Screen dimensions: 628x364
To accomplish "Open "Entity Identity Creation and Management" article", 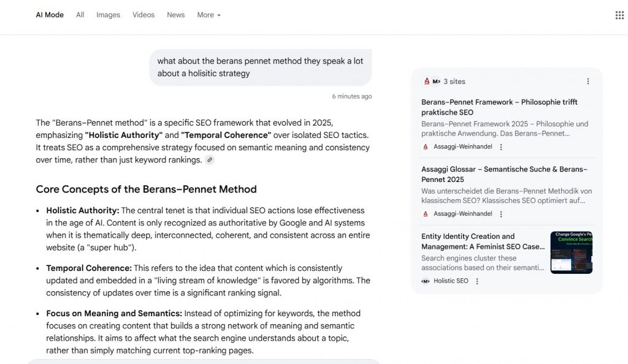I will pyautogui.click(x=483, y=241).
